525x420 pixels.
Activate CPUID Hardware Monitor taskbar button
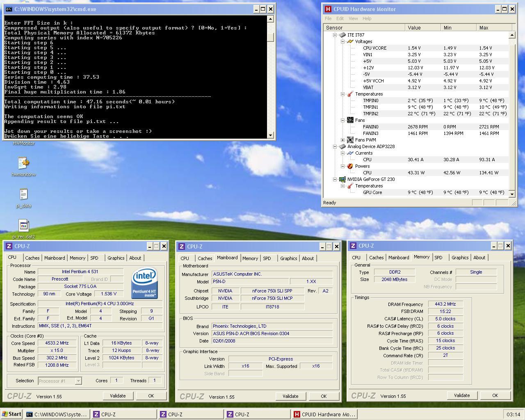325,414
